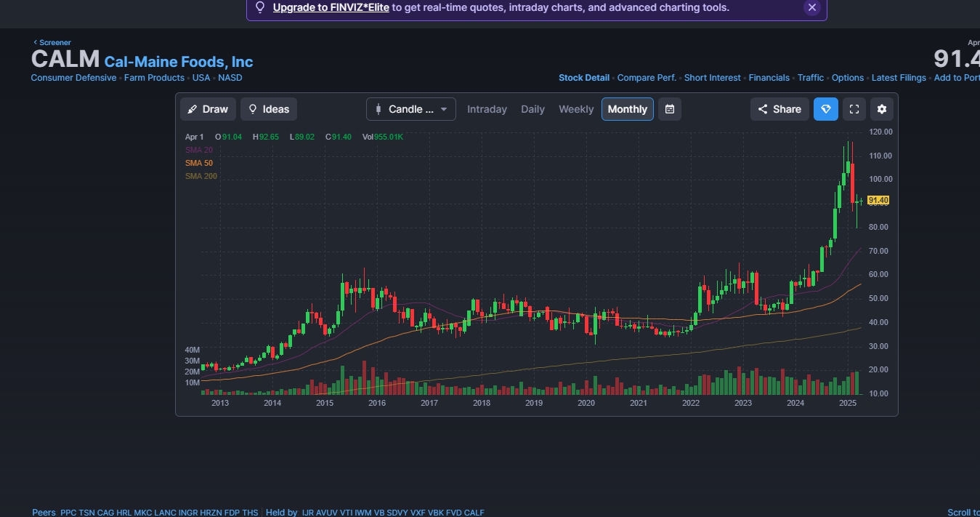This screenshot has height=517, width=980.
Task: Open holder fund AVUV
Action: click(328, 513)
